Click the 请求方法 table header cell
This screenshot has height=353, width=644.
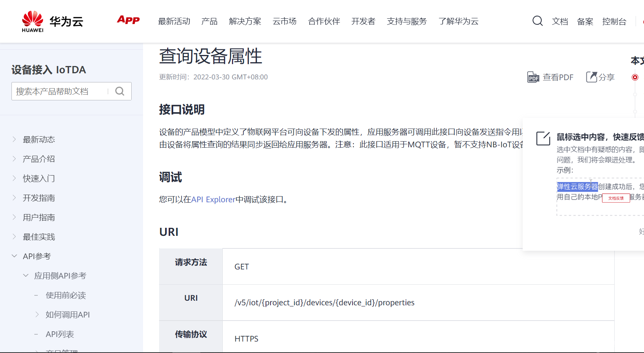coord(191,266)
